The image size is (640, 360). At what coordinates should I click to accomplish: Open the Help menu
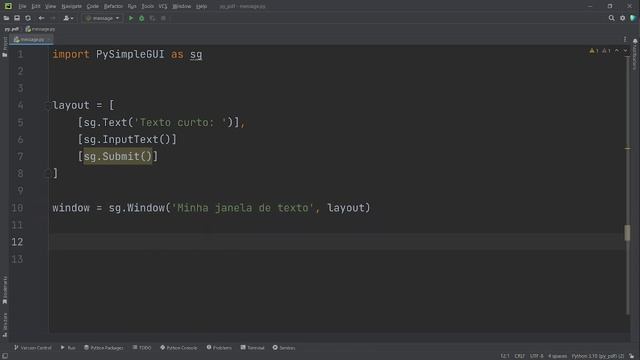[202, 6]
